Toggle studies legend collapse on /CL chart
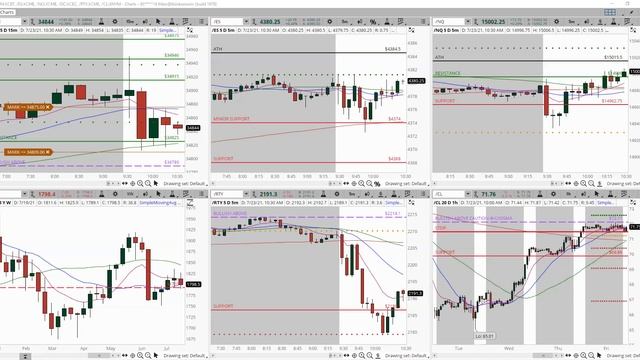 point(633,202)
